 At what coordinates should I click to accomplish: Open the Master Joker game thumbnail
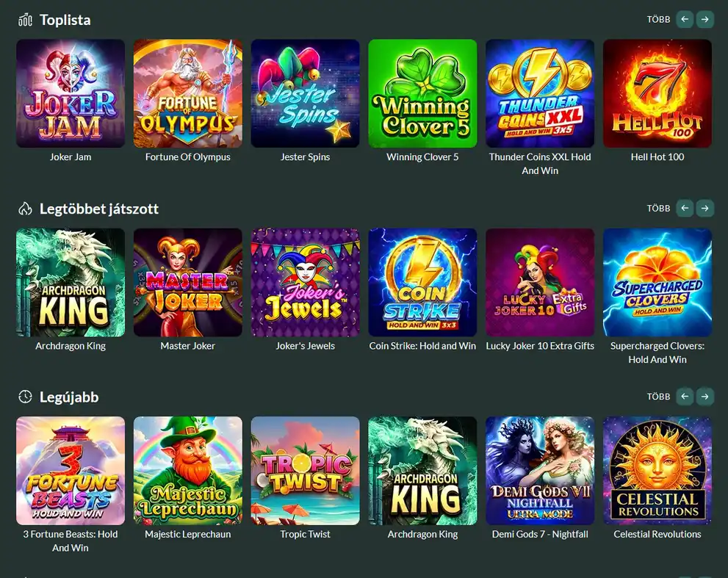point(188,282)
